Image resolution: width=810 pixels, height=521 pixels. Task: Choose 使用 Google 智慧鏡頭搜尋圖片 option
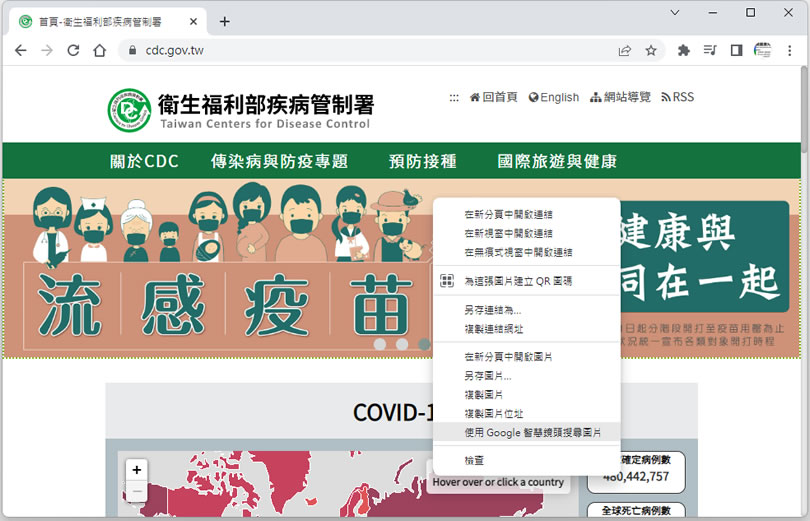pos(540,432)
